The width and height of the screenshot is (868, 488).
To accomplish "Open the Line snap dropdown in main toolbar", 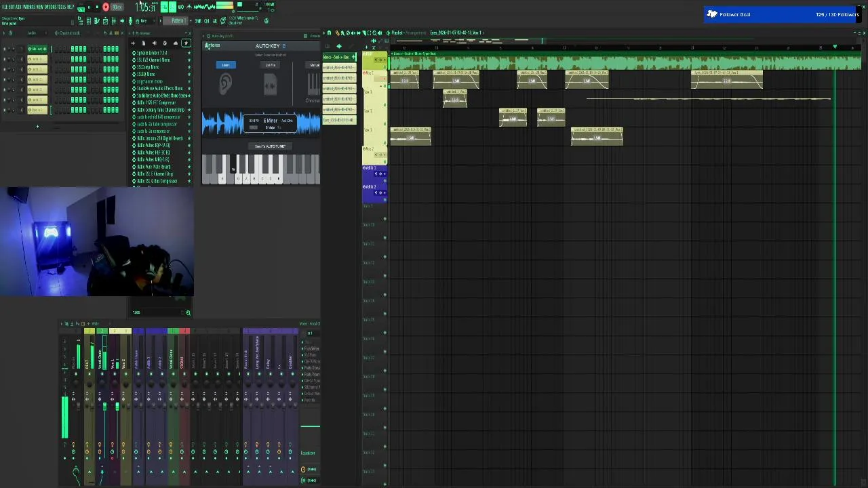I will [144, 21].
